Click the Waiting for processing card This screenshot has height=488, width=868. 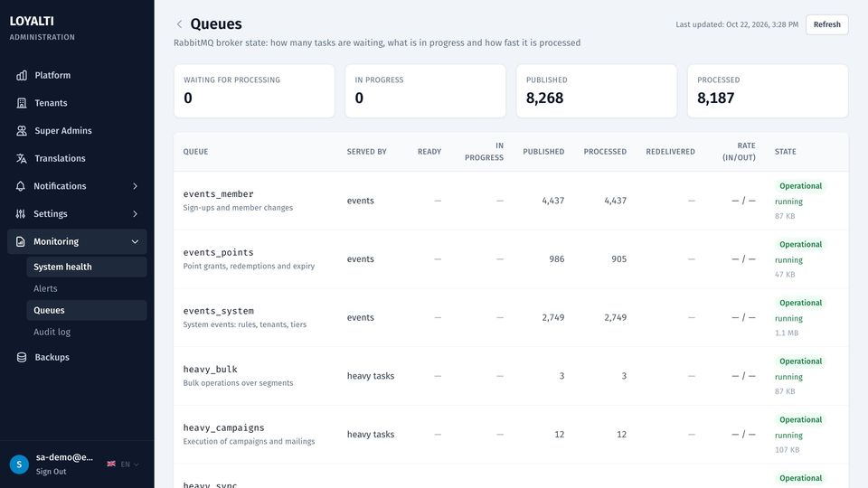tap(254, 90)
